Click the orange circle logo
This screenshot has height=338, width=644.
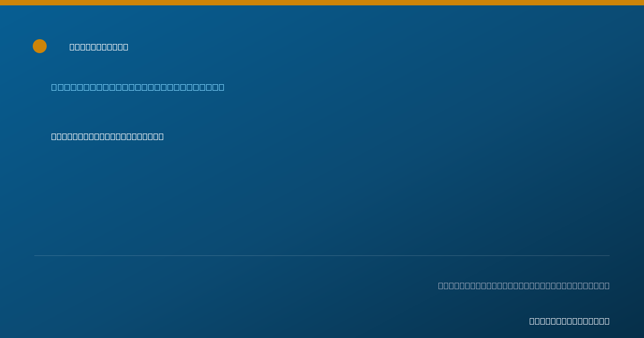click(x=40, y=46)
